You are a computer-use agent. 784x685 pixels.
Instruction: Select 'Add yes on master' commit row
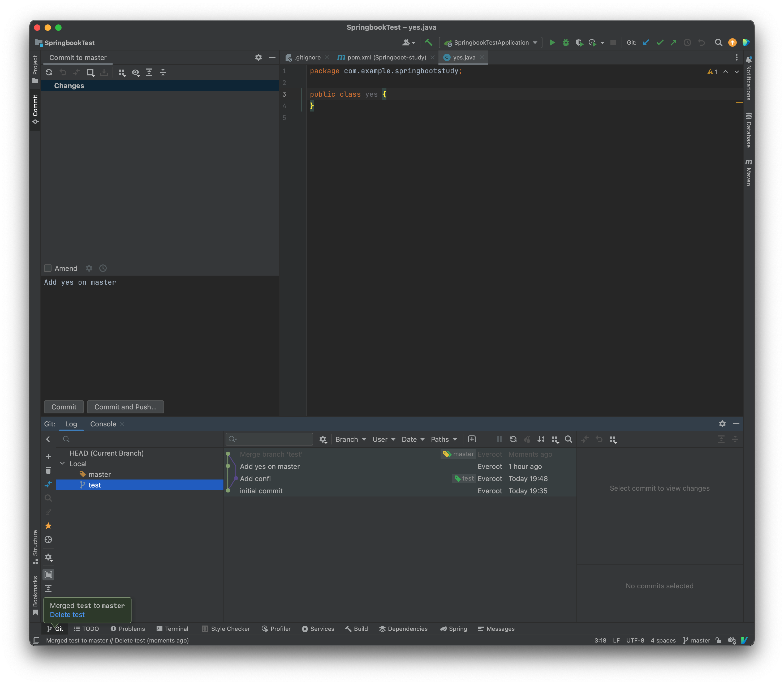click(x=400, y=466)
